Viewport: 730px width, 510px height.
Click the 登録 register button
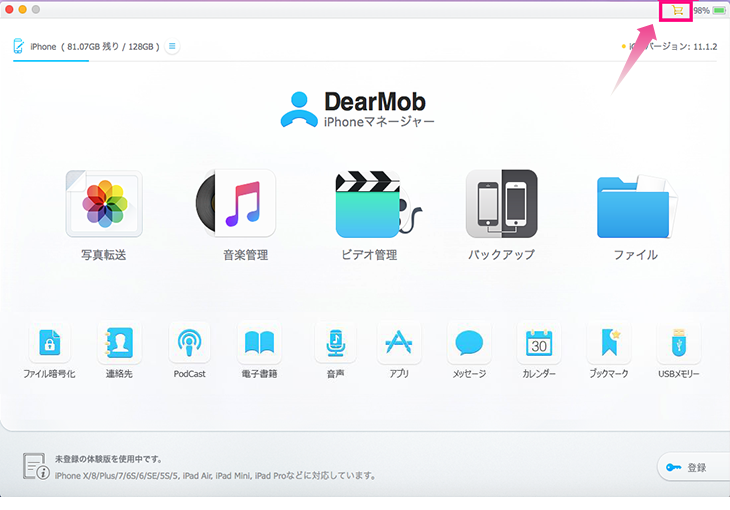694,467
